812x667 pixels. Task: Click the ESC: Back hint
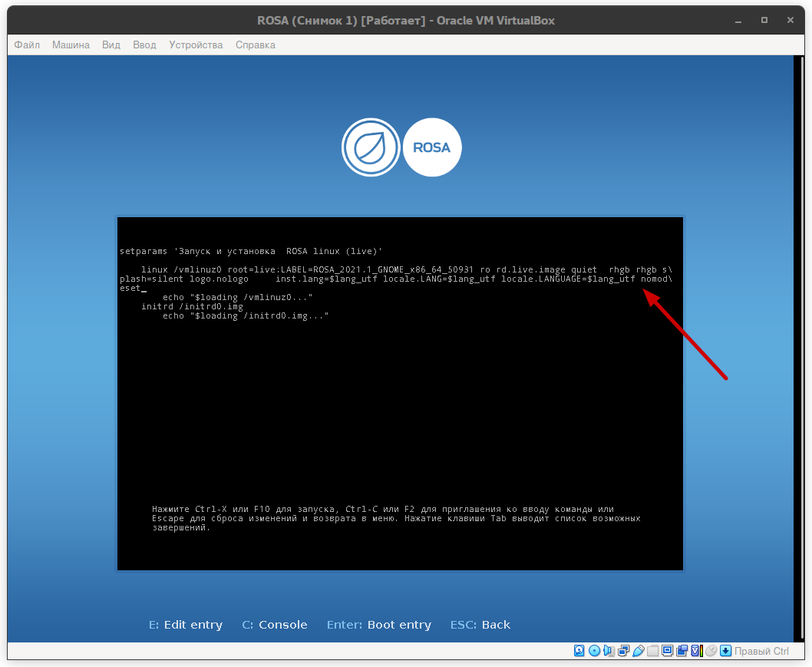(480, 625)
